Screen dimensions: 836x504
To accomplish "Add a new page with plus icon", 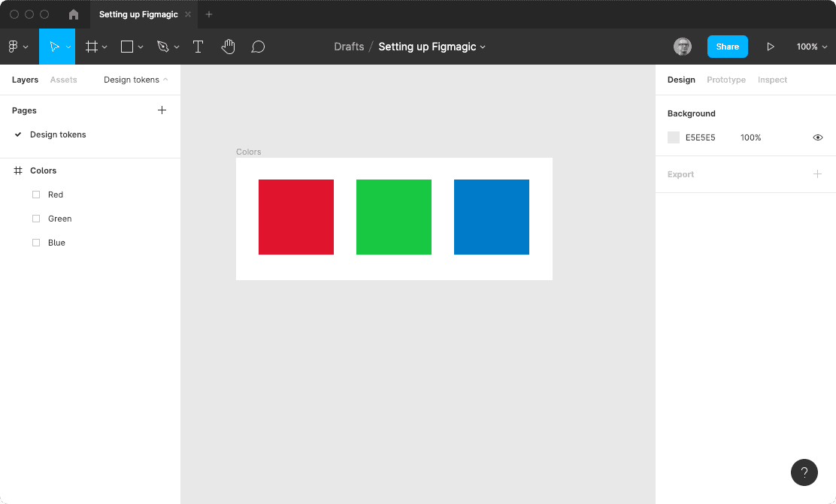I will [162, 110].
